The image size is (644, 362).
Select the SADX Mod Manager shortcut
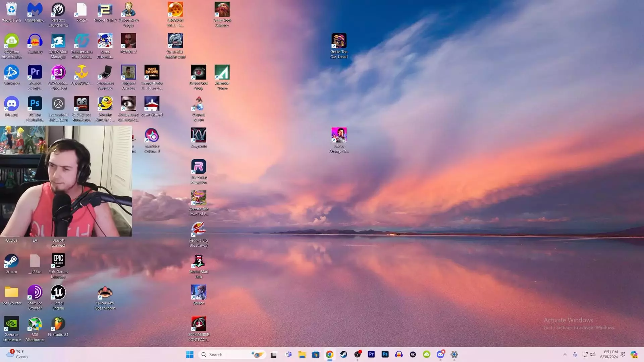coord(58,46)
